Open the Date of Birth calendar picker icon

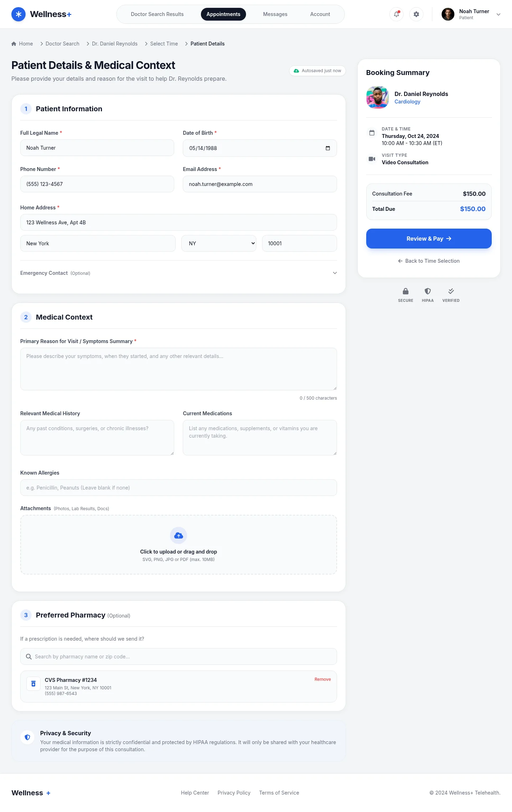tap(328, 148)
